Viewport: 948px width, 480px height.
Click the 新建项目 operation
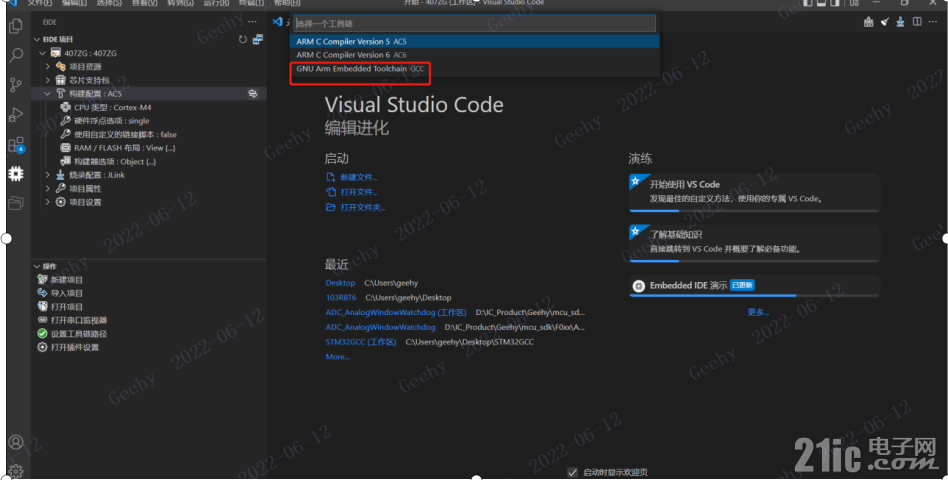[67, 280]
